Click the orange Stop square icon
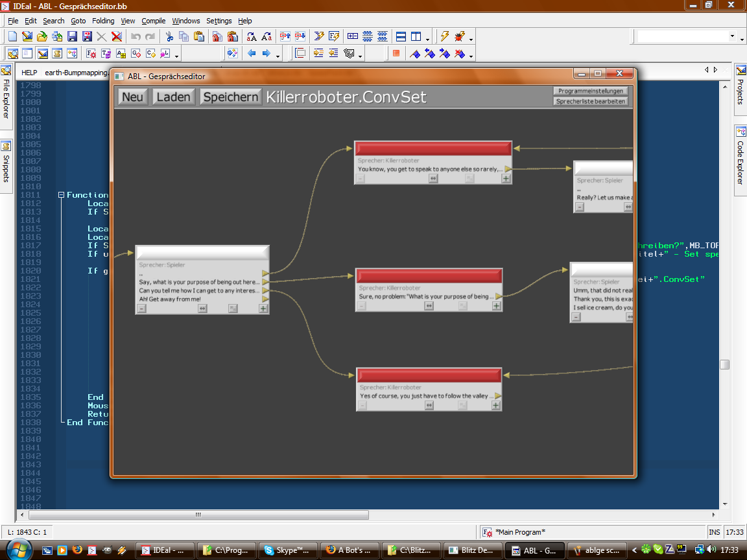747x560 pixels. pyautogui.click(x=396, y=54)
